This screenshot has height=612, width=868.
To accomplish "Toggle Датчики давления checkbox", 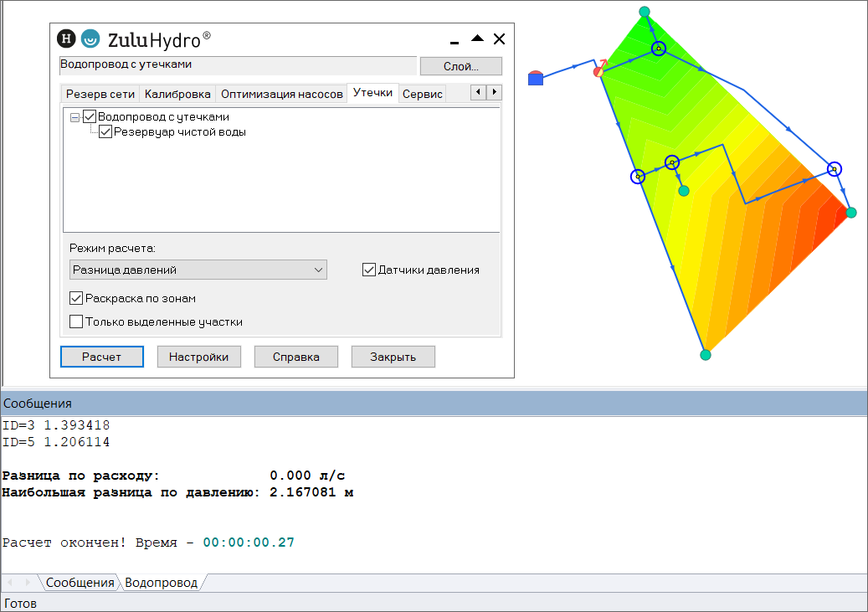I will click(x=368, y=270).
